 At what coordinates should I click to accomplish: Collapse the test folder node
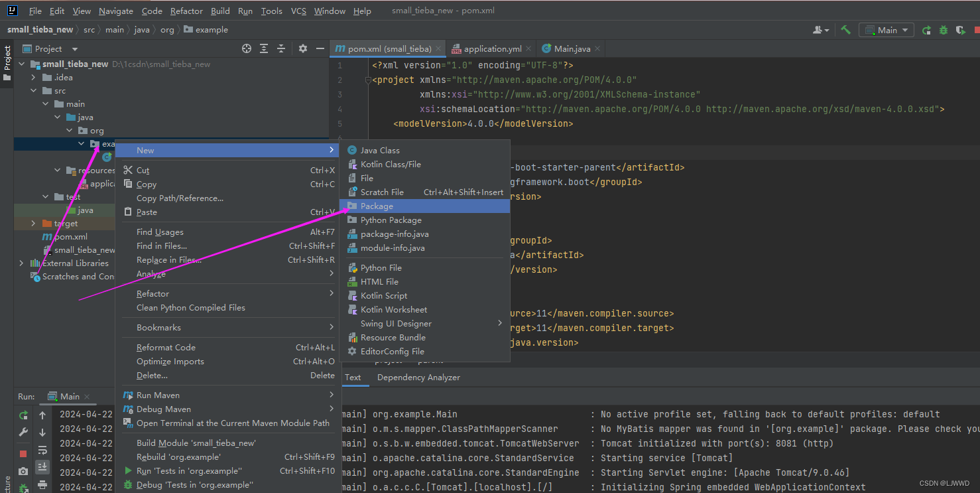point(46,197)
